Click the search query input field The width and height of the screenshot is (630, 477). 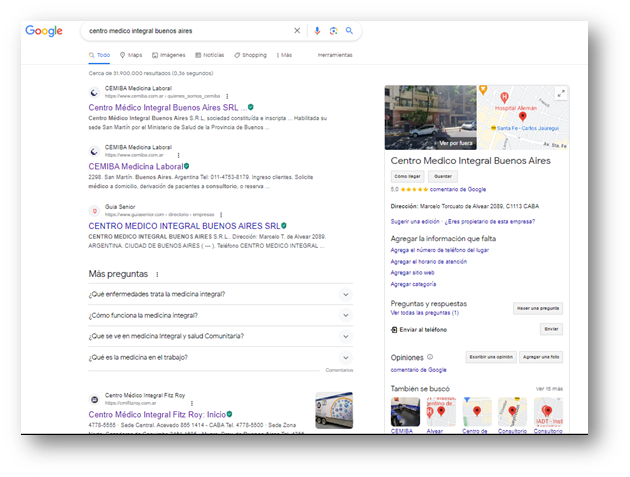tap(189, 31)
